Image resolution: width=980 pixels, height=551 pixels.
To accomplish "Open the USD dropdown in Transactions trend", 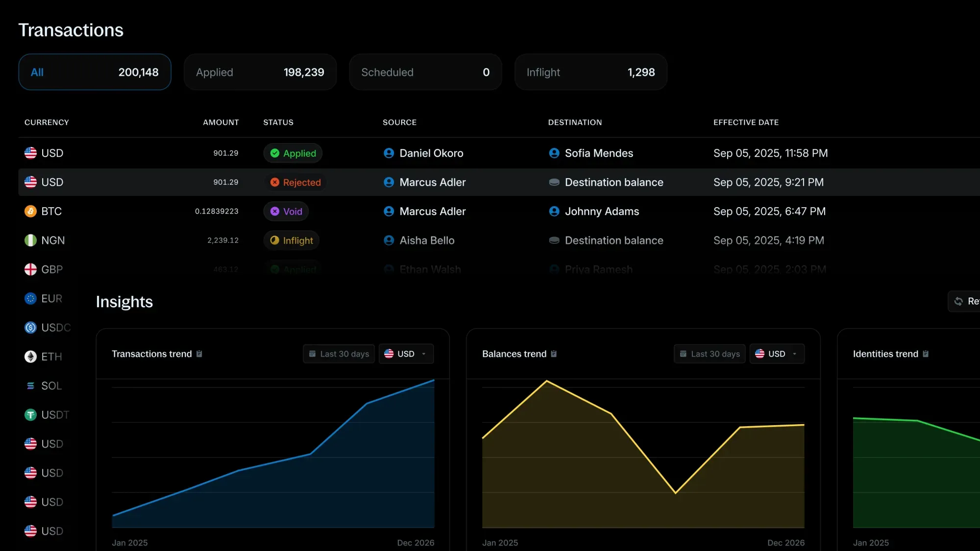I will [x=406, y=354].
